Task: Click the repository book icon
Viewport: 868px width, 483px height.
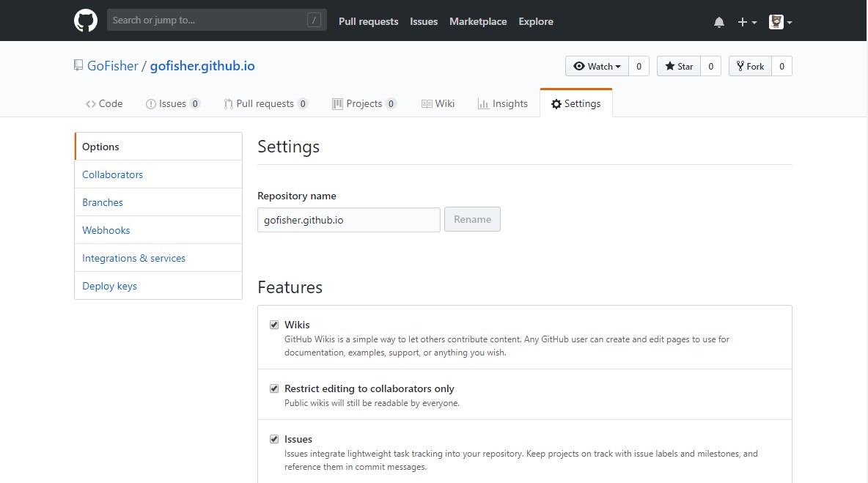Action: tap(78, 66)
